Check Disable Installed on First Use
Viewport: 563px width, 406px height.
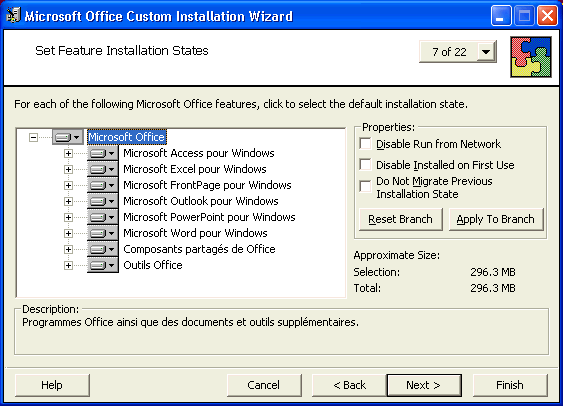point(366,165)
